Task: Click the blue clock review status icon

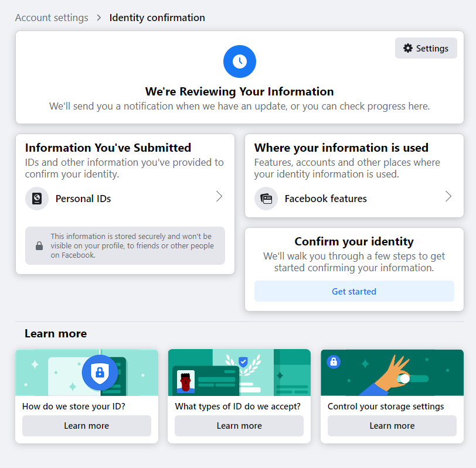Action: click(x=239, y=62)
